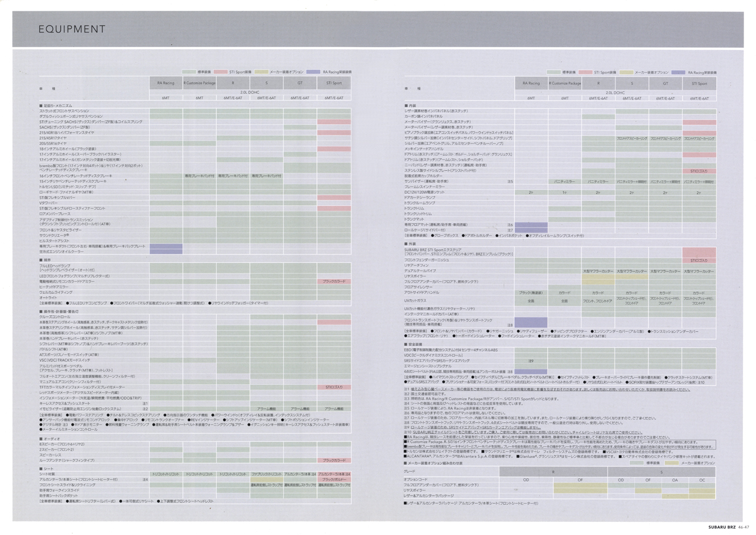The height and width of the screenshot is (535, 756).
Task: Click the SUBARU BRZ footer label
Action: point(722,528)
